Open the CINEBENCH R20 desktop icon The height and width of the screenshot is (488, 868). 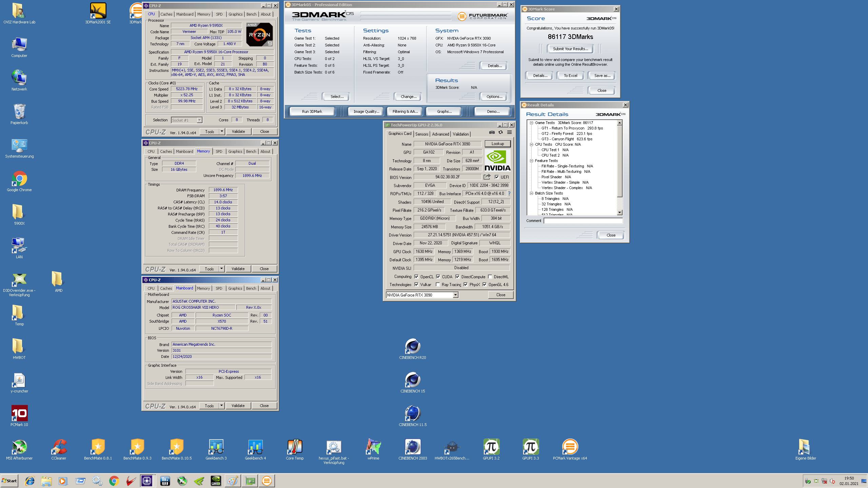pos(413,349)
